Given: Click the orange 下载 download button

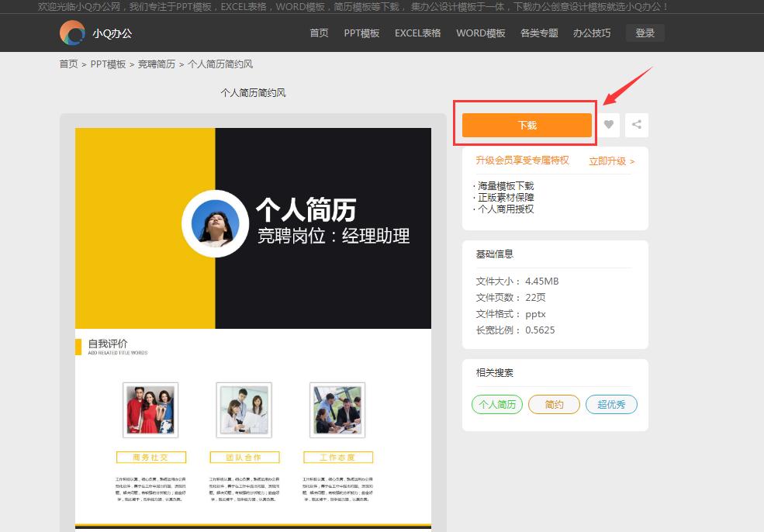Looking at the screenshot, I should pos(526,125).
